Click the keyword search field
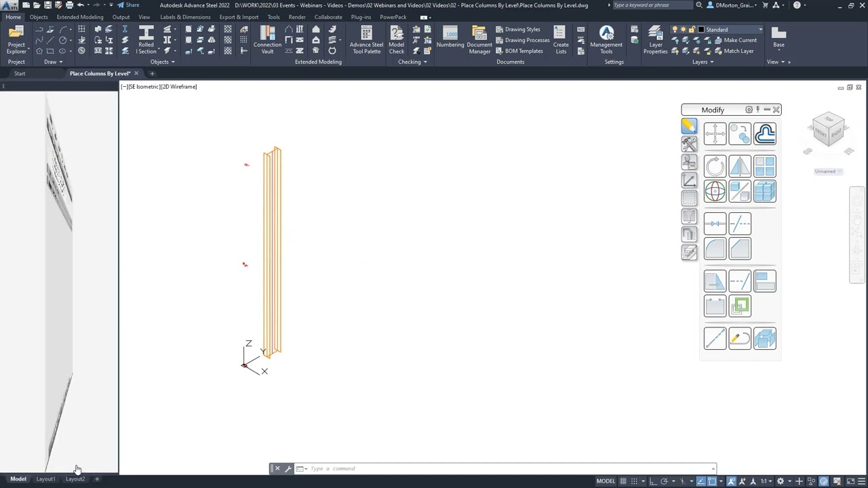868x488 pixels. tap(652, 5)
